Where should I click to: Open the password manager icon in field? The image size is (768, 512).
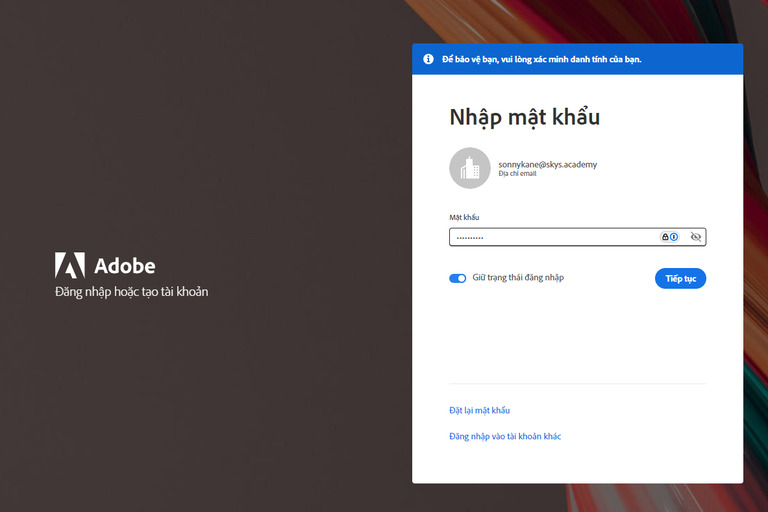(670, 237)
